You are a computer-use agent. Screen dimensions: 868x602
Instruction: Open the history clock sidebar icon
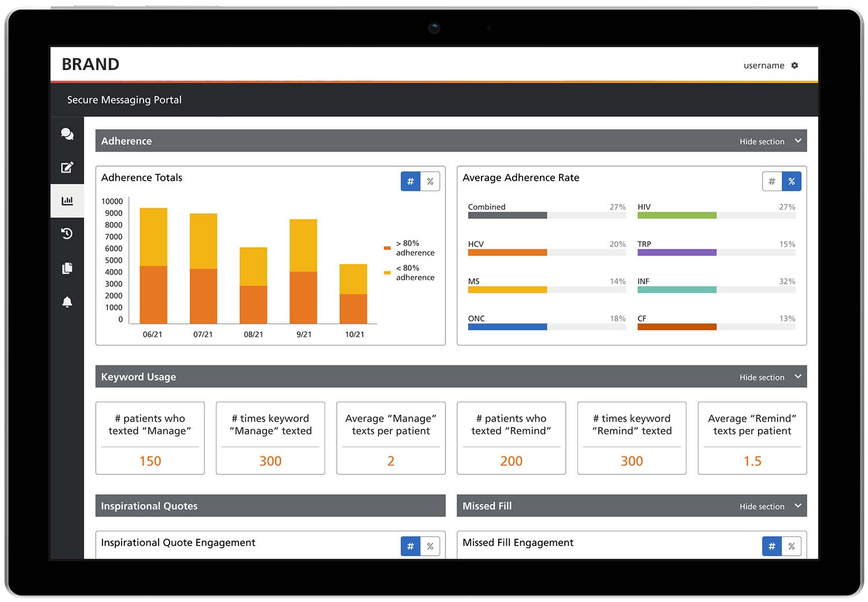67,234
